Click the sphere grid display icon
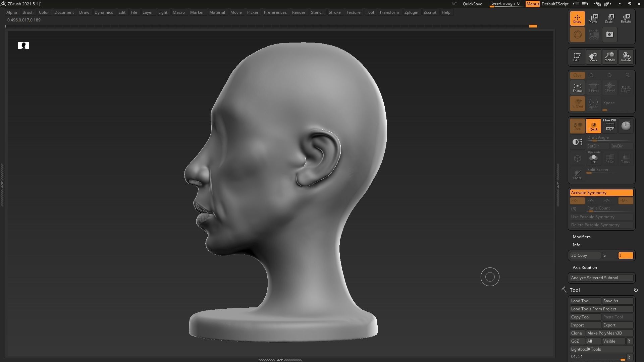Viewport: 644px width, 362px height. [626, 126]
